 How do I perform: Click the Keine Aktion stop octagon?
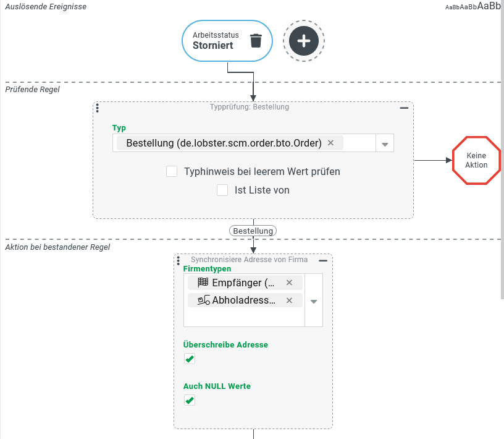pyautogui.click(x=476, y=161)
